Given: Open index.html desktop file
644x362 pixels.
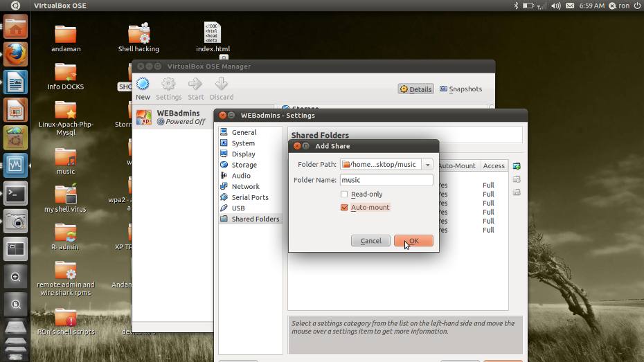Looking at the screenshot, I should (213, 37).
